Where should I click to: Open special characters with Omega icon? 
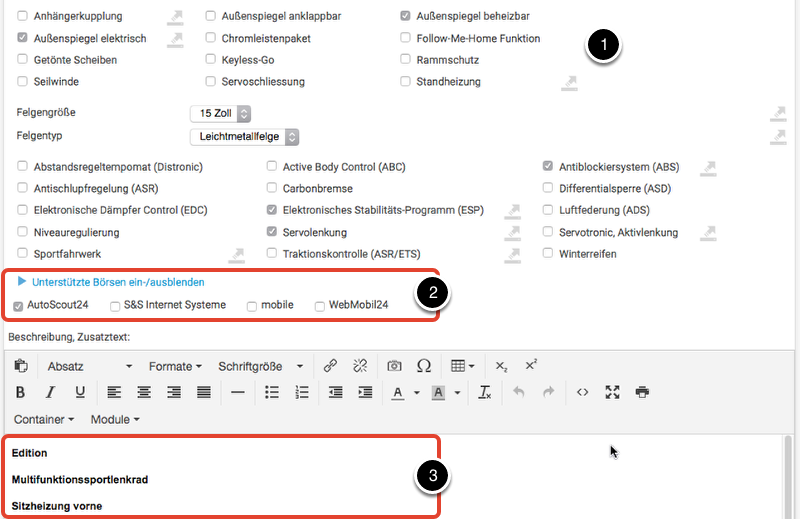click(423, 366)
